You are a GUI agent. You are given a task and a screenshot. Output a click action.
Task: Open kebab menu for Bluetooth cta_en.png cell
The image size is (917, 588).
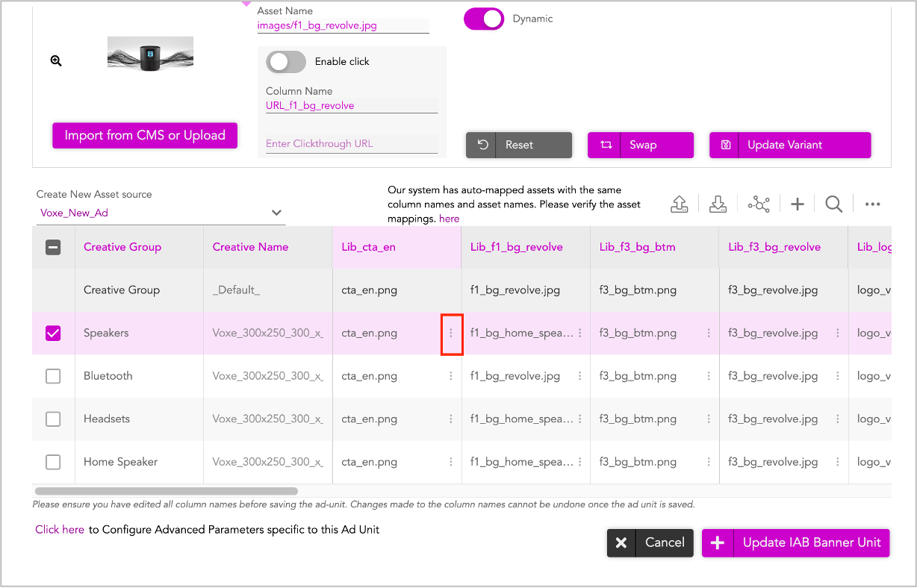point(451,376)
